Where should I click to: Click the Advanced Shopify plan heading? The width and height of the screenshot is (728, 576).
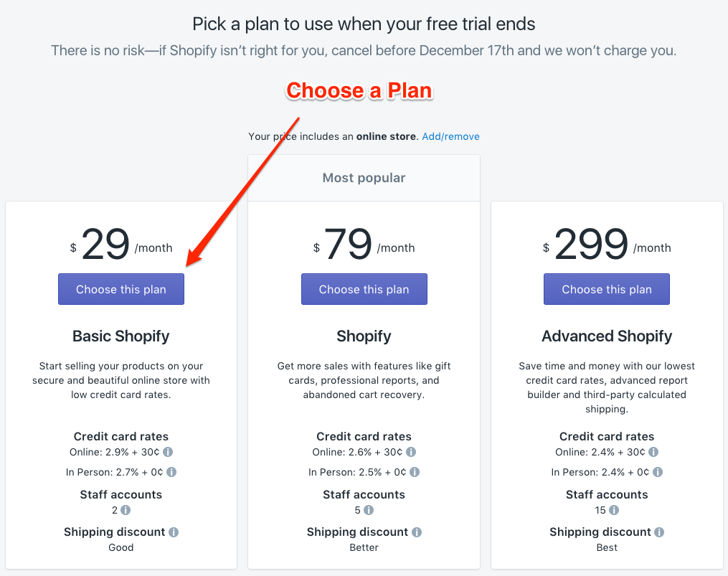pyautogui.click(x=607, y=336)
